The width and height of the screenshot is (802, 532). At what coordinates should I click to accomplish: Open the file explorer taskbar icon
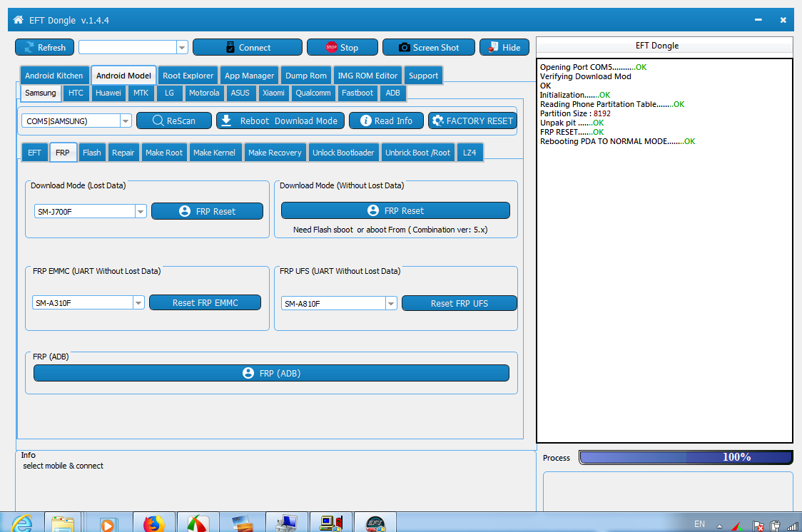pos(63,522)
